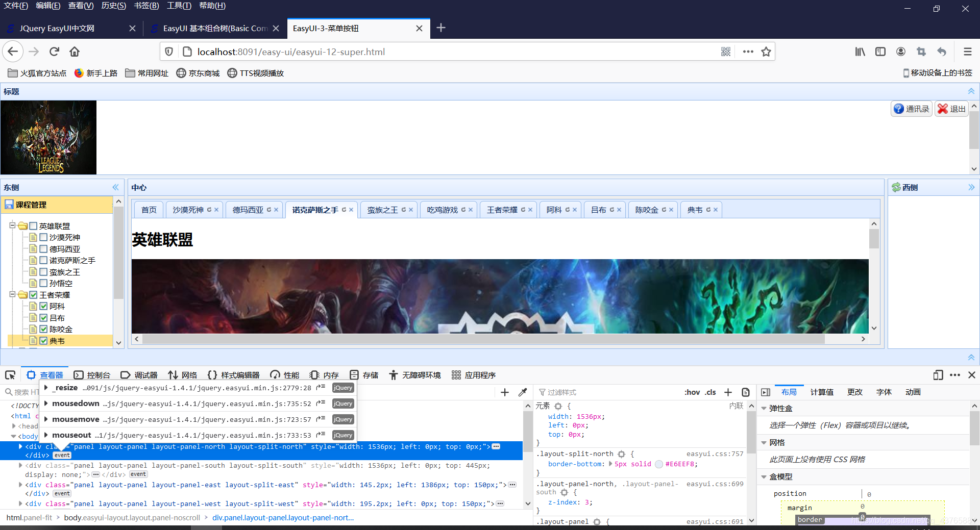
Task: Refresh the 沙漠死神 tab using its reload icon
Action: click(209, 210)
